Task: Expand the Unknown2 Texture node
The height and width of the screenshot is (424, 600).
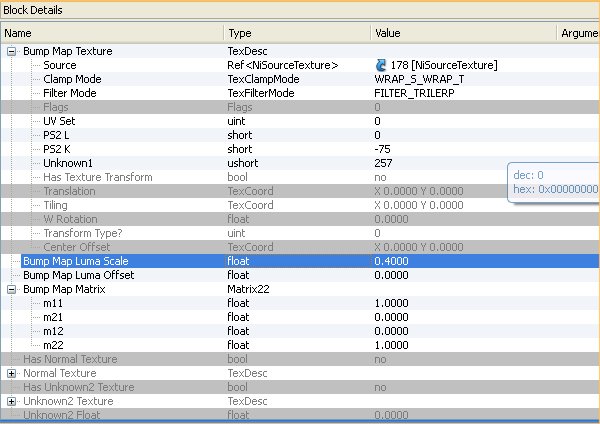Action: coord(12,401)
